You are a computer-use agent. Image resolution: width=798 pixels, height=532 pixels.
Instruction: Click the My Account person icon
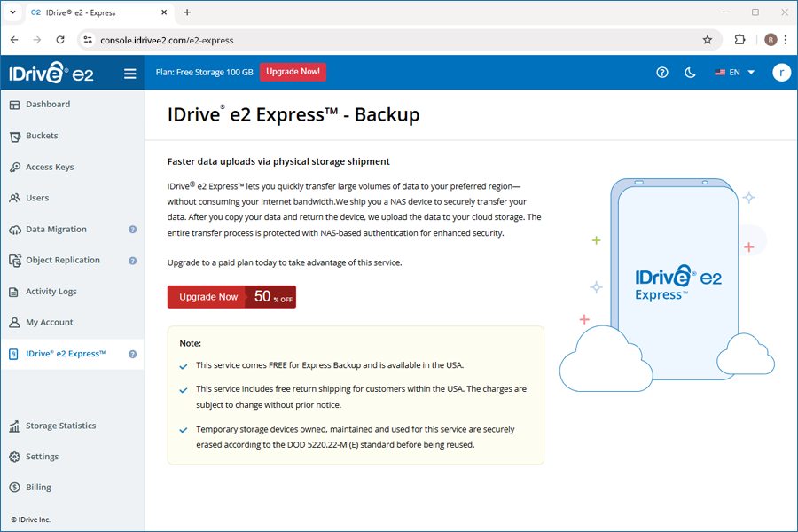14,323
